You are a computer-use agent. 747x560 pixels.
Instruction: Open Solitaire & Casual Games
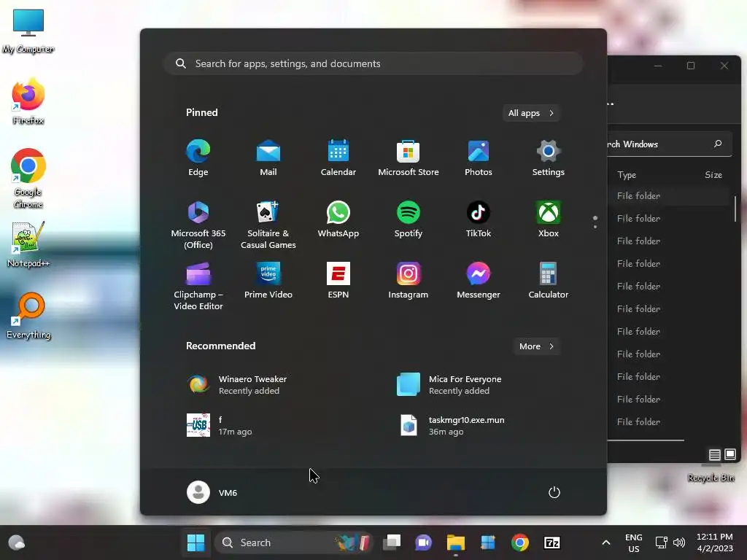tap(268, 225)
